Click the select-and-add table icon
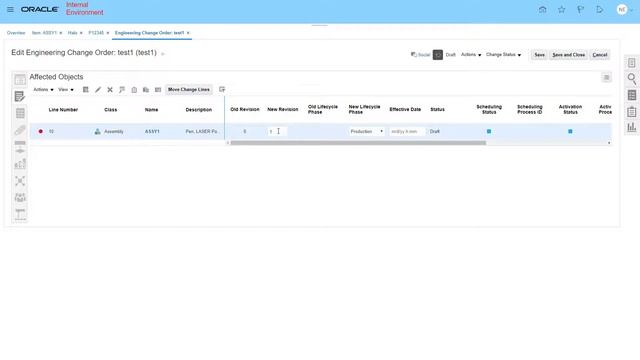This screenshot has height=360, width=640. click(x=85, y=89)
